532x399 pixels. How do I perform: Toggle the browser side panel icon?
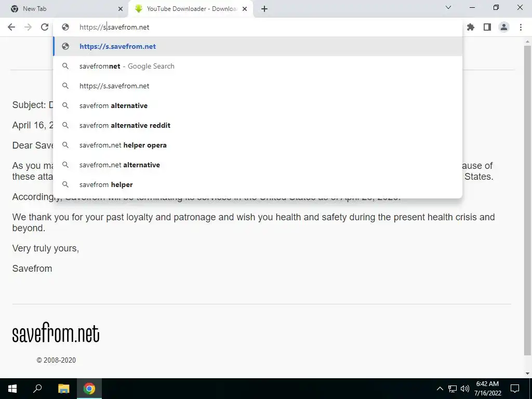point(487,27)
